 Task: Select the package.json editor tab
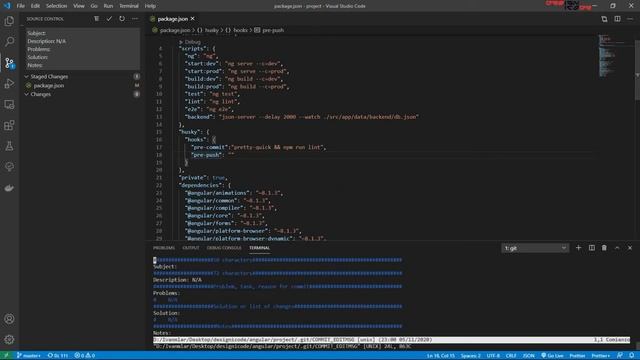172,19
